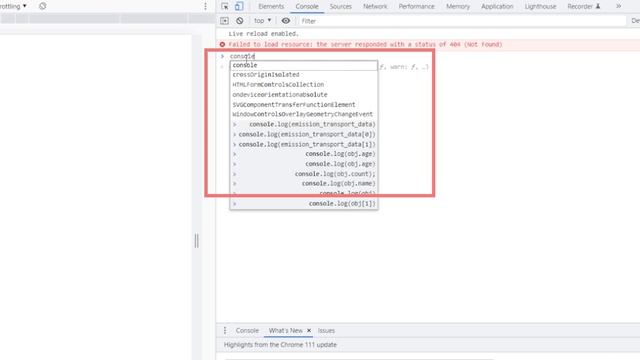Open the top execution context dropdown
The height and width of the screenshot is (360, 640).
262,21
